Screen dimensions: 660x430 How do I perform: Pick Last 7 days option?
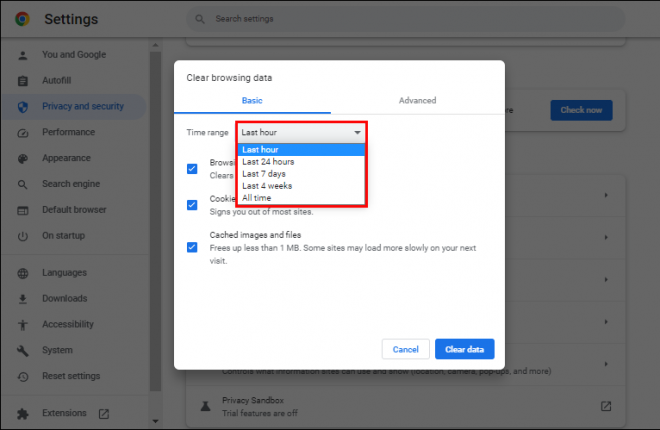264,174
